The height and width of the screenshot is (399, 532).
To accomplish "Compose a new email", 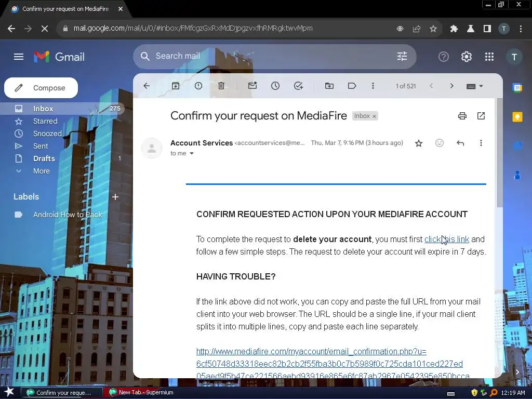I will tap(41, 88).
